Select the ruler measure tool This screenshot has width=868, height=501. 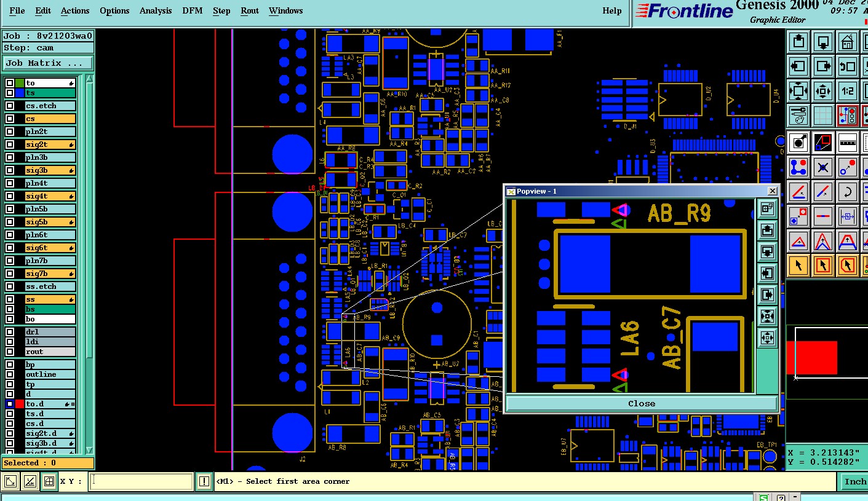click(x=848, y=143)
